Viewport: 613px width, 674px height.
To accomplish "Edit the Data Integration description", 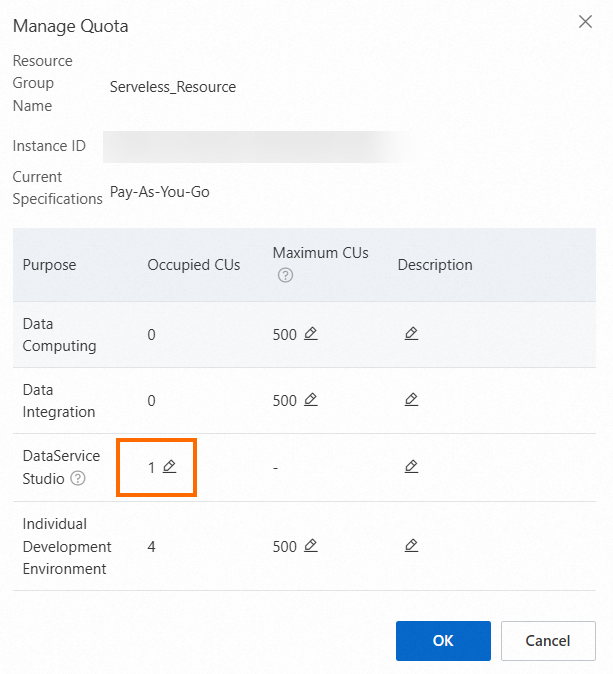I will pos(411,400).
